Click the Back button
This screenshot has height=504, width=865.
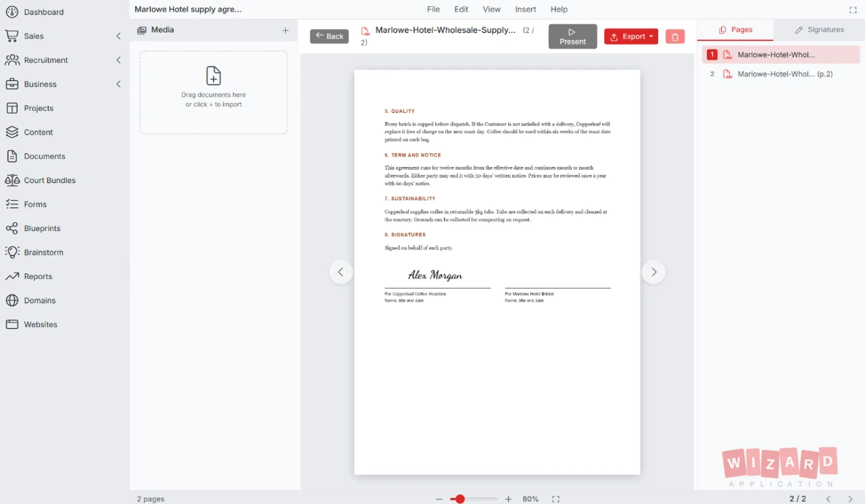[x=329, y=36]
